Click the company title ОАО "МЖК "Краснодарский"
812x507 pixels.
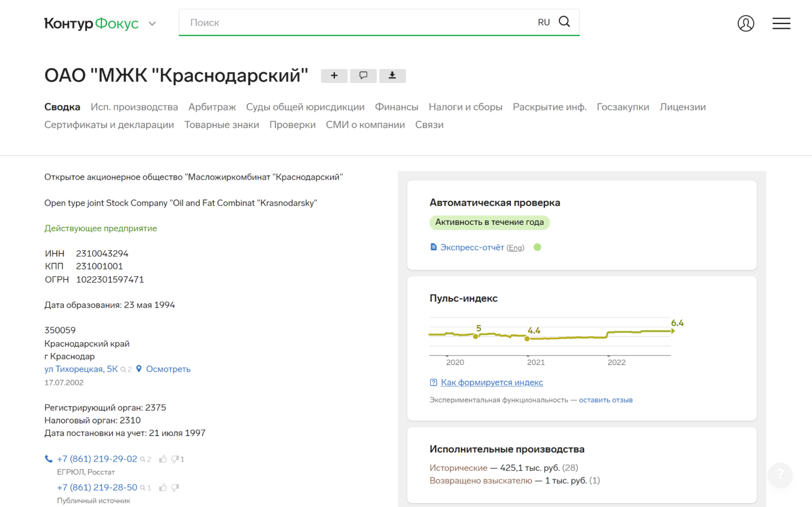click(x=176, y=75)
